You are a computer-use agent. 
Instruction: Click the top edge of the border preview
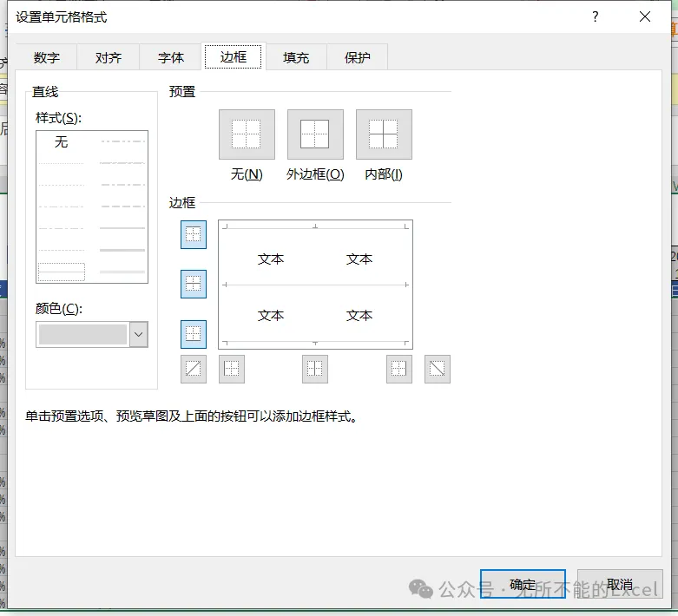click(316, 227)
